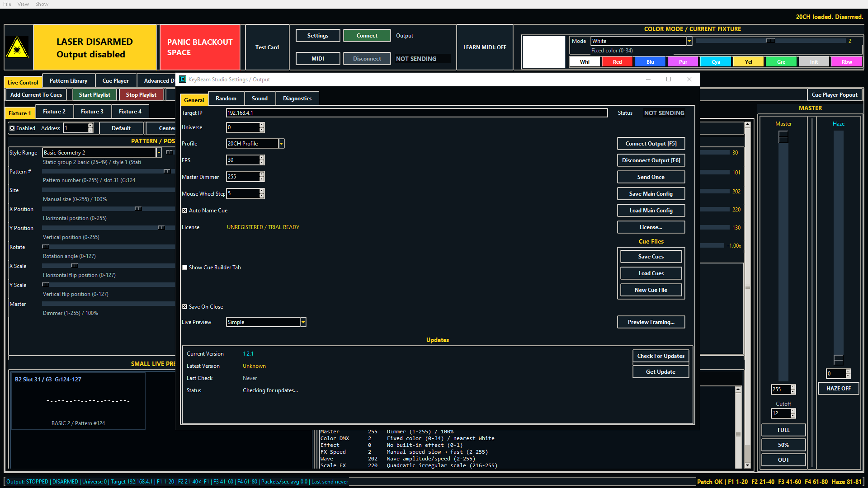Select the Yel color swatch
Screen dimensions: 868x488
pyautogui.click(x=749, y=62)
